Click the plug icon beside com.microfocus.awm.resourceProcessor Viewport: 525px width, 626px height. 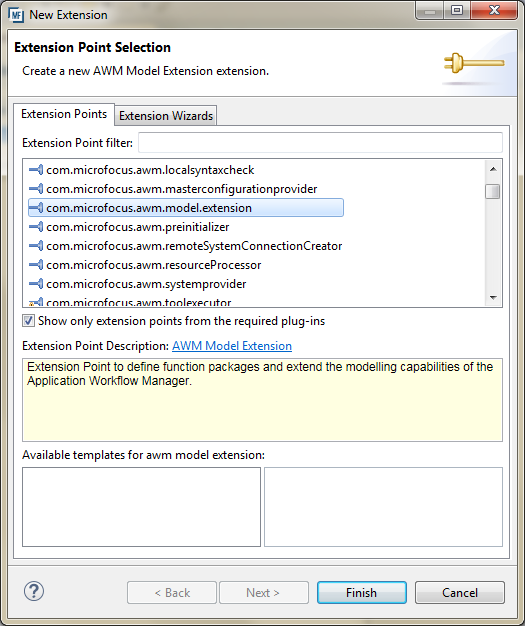36,265
